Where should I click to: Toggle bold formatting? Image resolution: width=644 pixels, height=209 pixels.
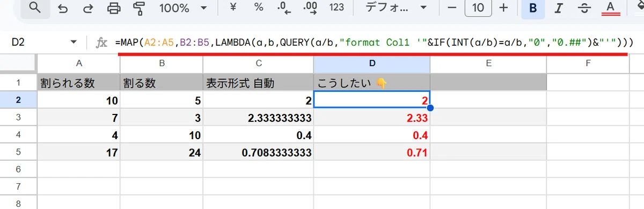pyautogui.click(x=533, y=8)
